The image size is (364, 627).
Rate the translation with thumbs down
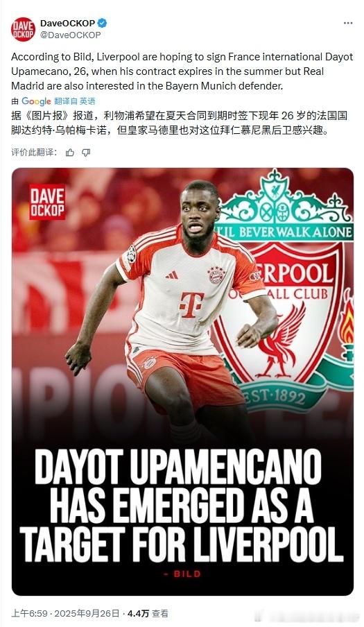[86, 153]
